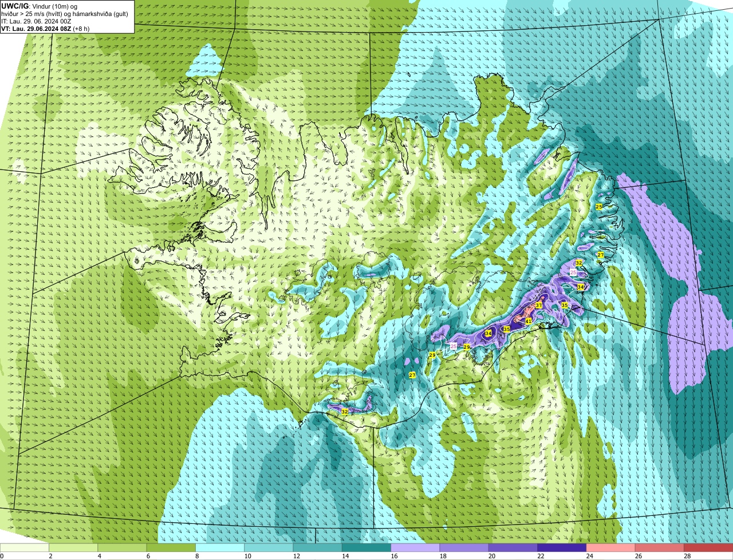Select the 2–4 m/s light green swatch
Viewport: 733px width, 560px height.
[73, 547]
